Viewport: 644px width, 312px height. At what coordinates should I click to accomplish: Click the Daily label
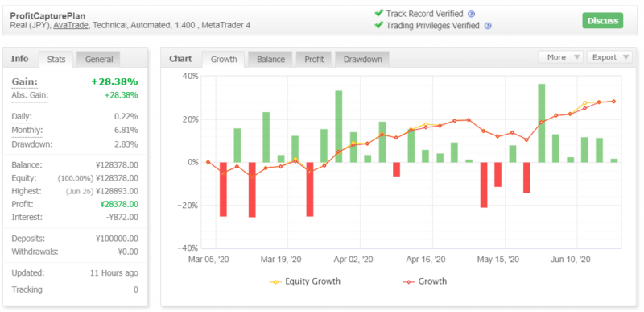(22, 117)
